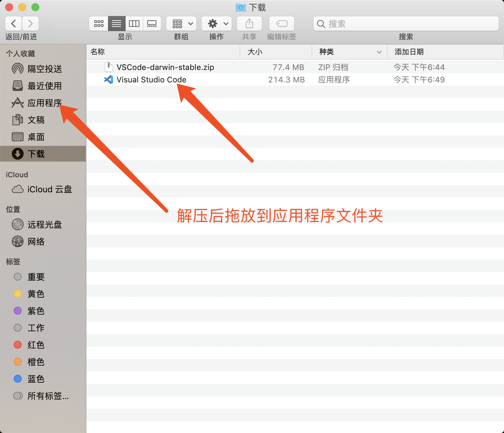Switch to gallery view

(x=152, y=24)
